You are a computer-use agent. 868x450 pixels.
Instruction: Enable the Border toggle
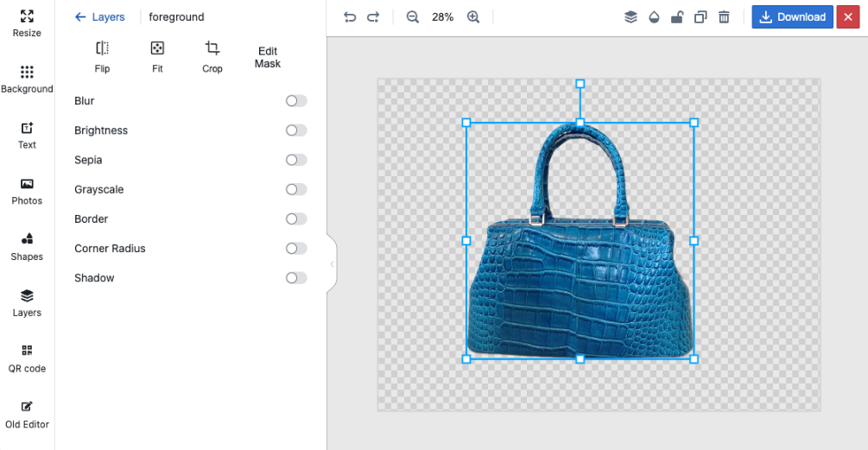[x=296, y=219]
